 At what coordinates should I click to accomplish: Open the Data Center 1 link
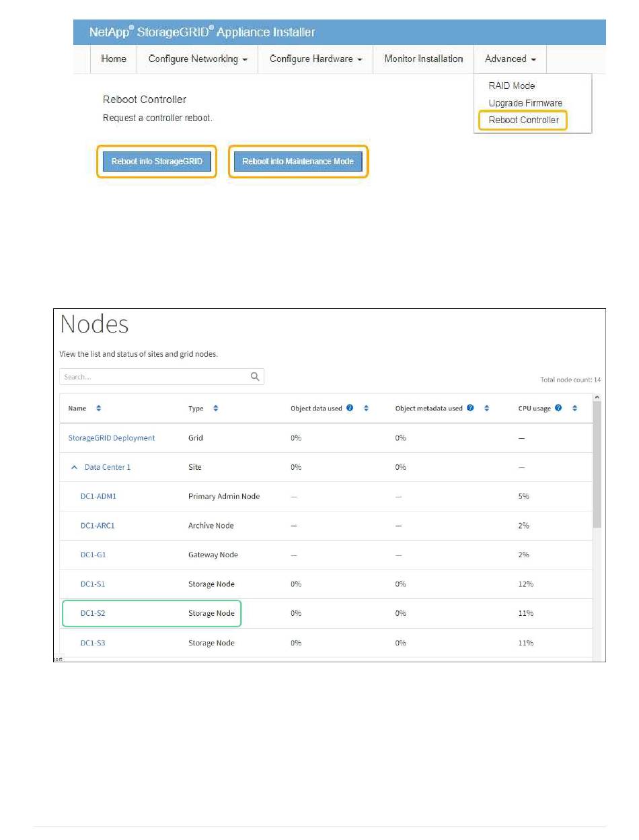click(108, 467)
